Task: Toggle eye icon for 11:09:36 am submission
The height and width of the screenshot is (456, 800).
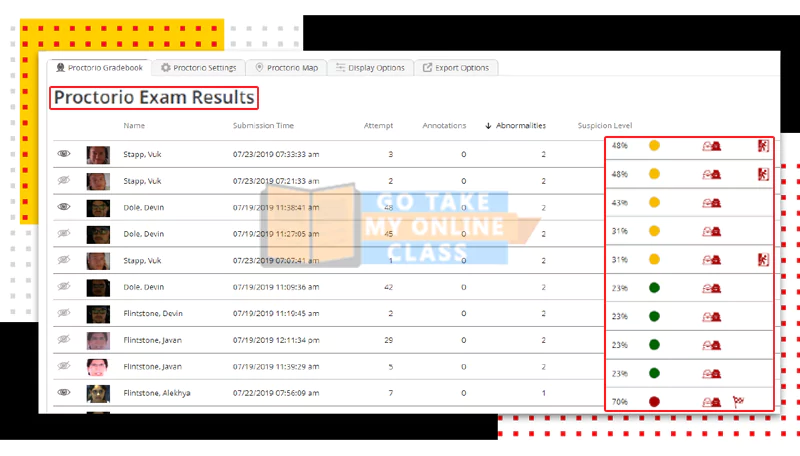Action: (64, 286)
